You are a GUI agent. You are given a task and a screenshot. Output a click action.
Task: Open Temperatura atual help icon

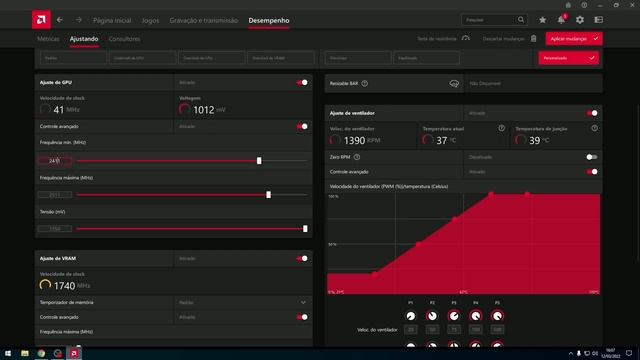point(501,128)
